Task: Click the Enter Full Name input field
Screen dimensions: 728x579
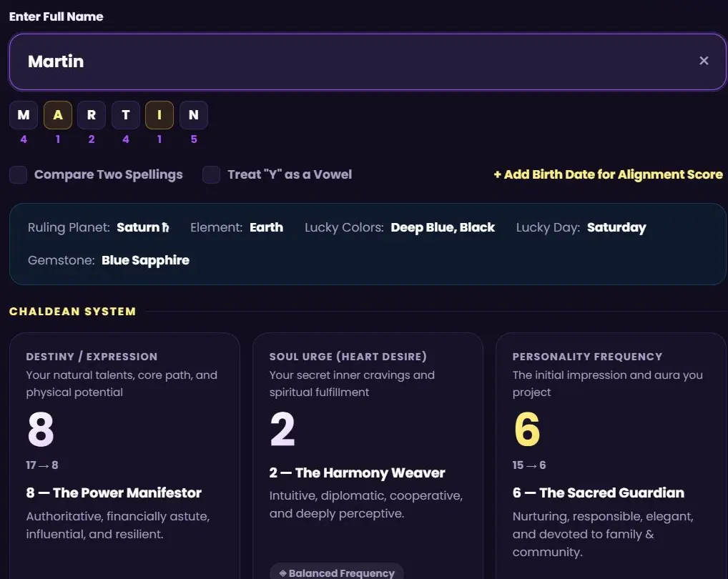Action: pos(368,61)
